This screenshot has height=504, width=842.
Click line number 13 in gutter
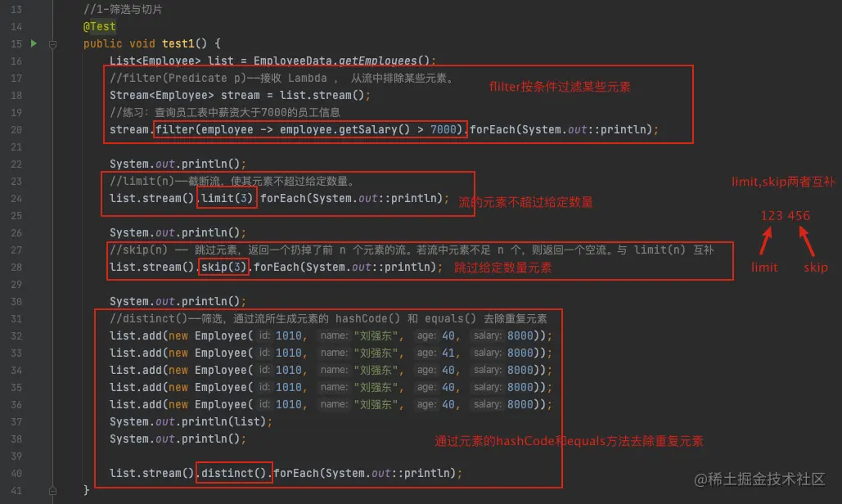(16, 9)
